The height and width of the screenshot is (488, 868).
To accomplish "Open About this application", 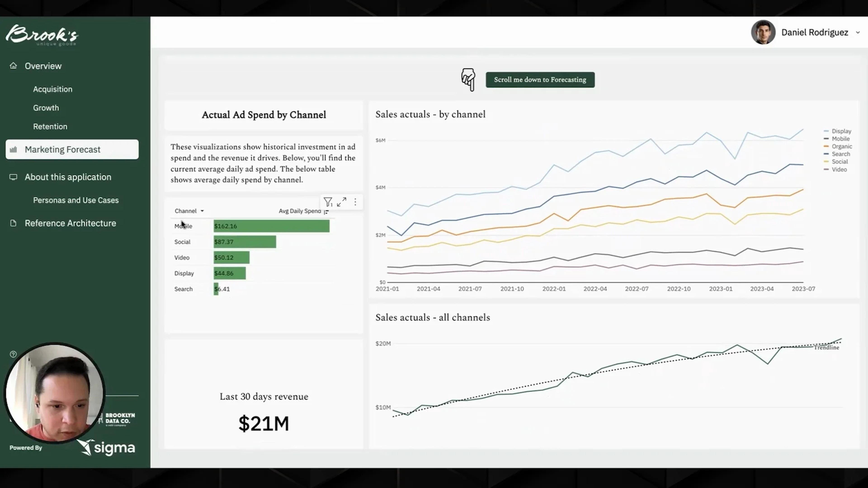I will 68,177.
